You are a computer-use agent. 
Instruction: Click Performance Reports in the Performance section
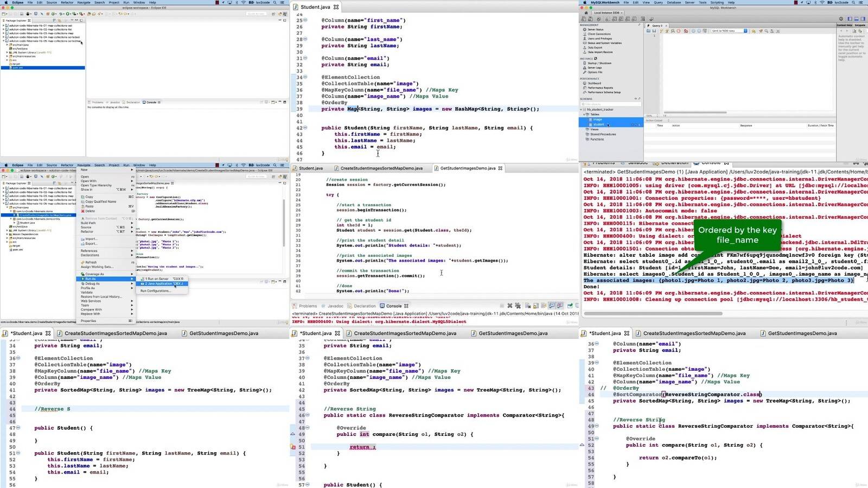click(600, 88)
